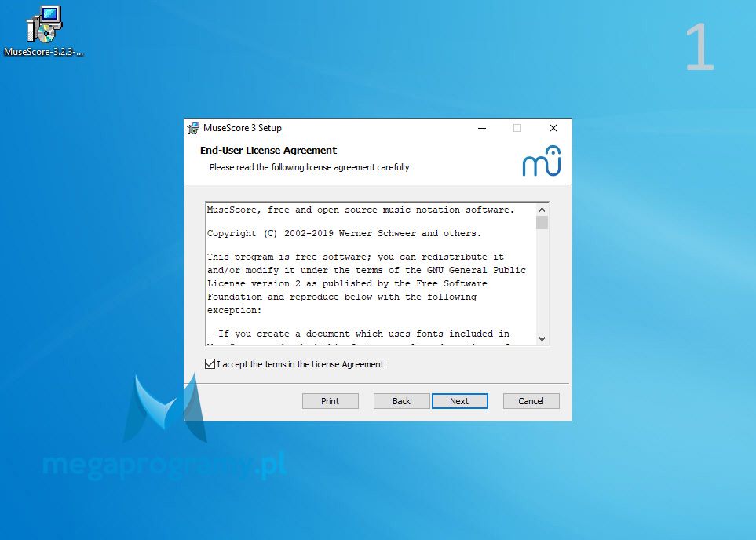Continue with the Next button
The image size is (756, 540).
pos(460,401)
